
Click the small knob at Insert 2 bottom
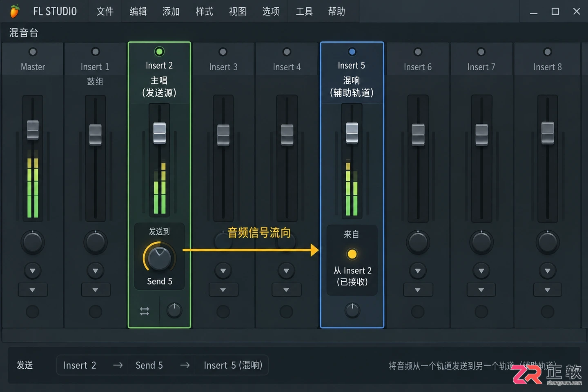click(174, 310)
